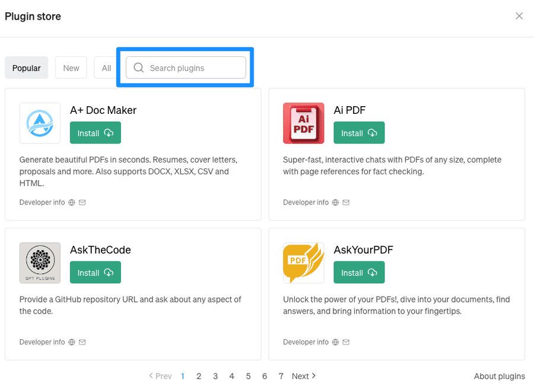Install the Ai PDF plugin
This screenshot has height=392, width=534.
click(x=359, y=133)
